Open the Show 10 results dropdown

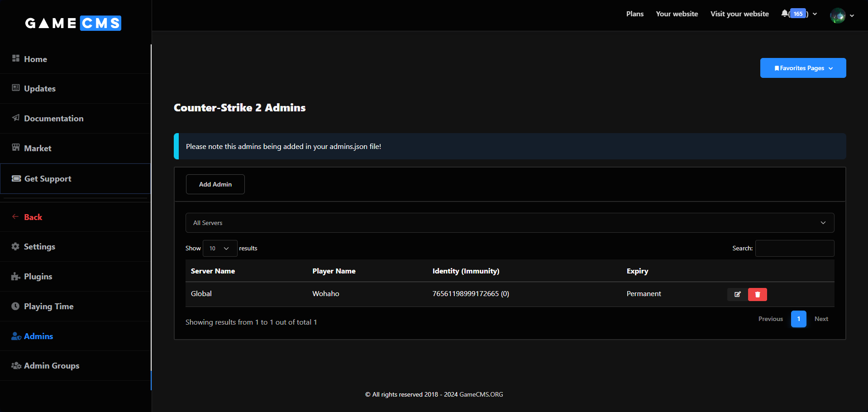coord(220,248)
